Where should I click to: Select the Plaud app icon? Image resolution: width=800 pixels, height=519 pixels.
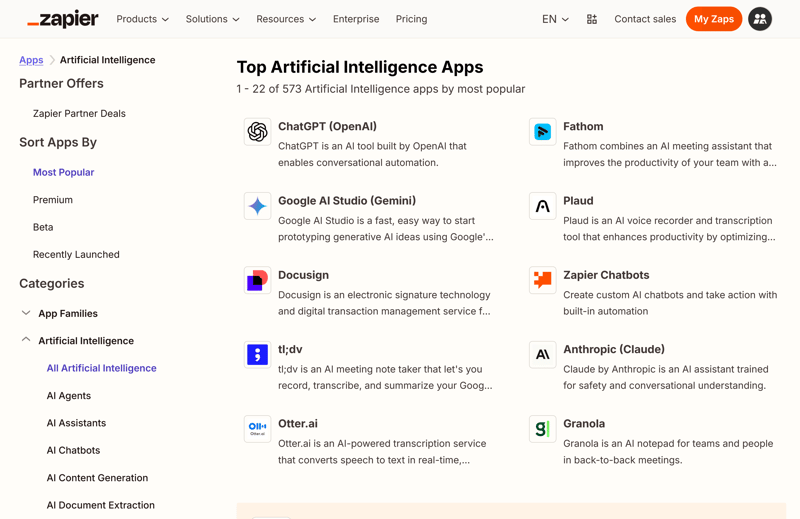[x=542, y=206]
